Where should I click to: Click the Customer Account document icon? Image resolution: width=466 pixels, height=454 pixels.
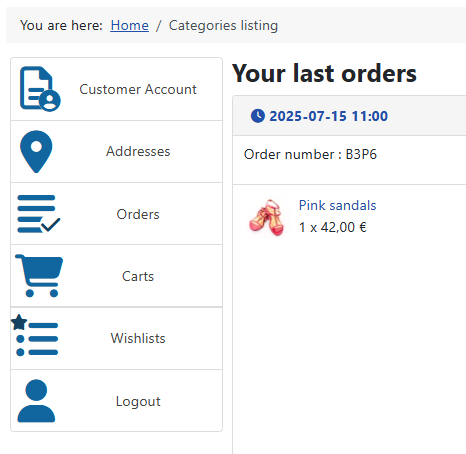click(x=40, y=89)
